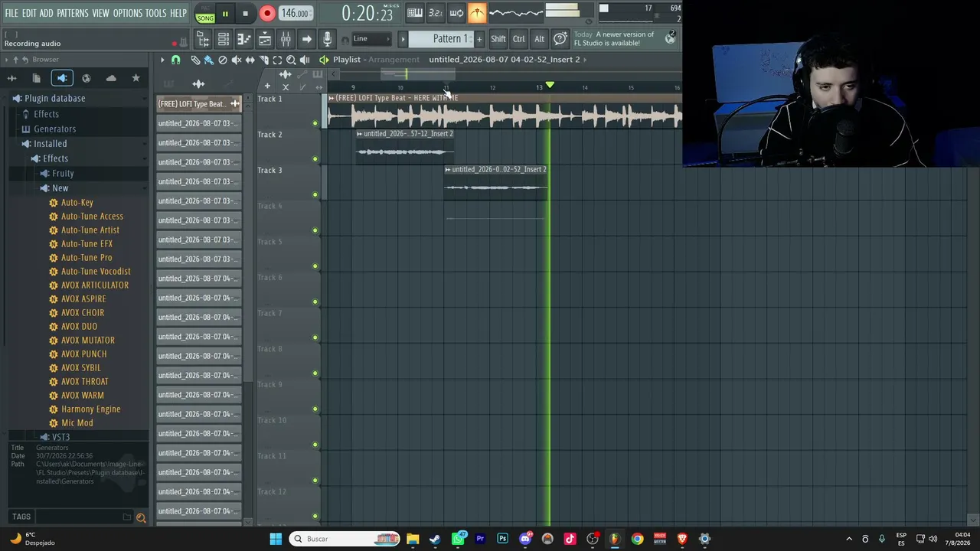
Task: Select the Slip tool in Playlist
Action: [x=250, y=60]
